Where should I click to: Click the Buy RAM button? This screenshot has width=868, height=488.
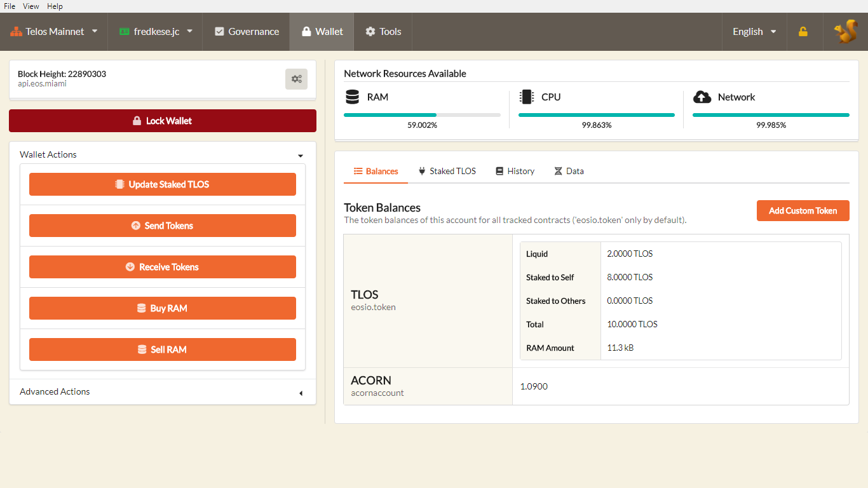[x=163, y=308]
